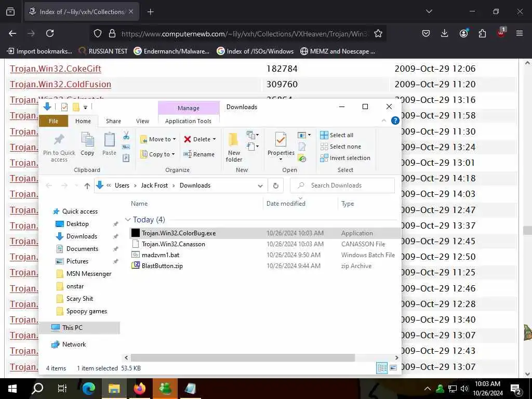This screenshot has width=532, height=399.
Task: Open Scary Shit folder in sidebar
Action: 79,299
